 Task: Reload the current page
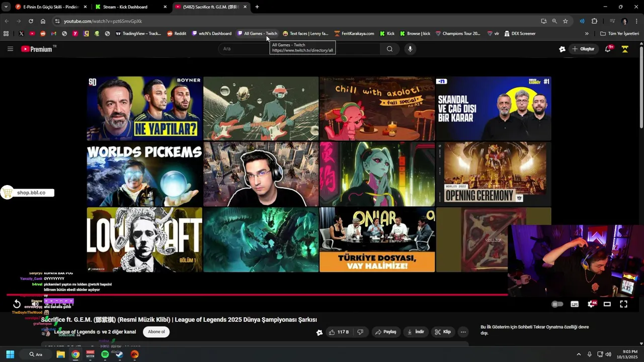tap(31, 21)
